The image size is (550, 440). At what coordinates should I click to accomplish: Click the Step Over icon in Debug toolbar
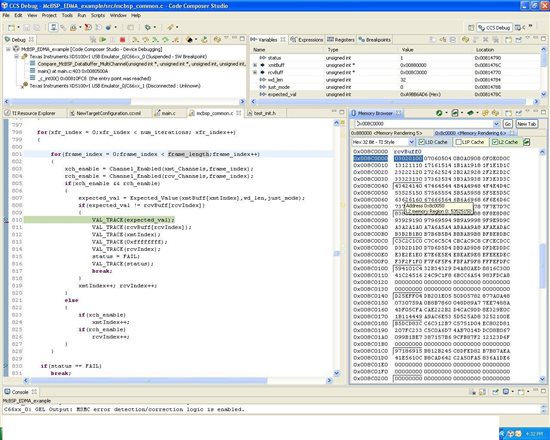point(146,40)
